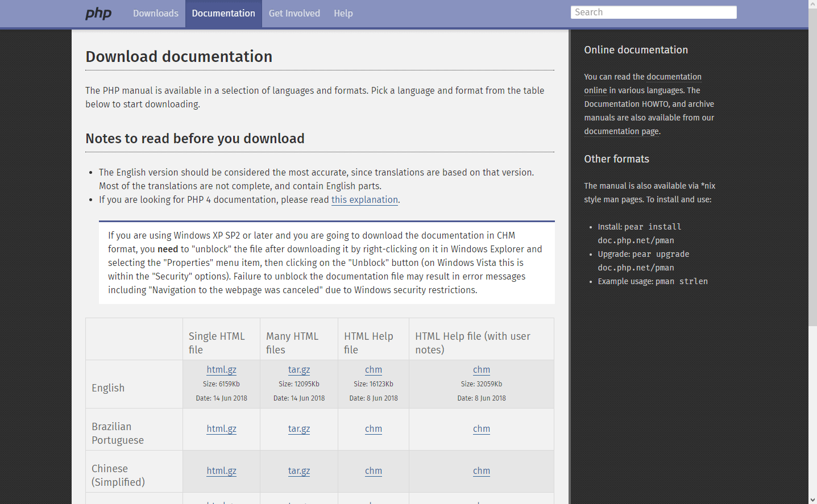Follow the 'this explanation' link
The width and height of the screenshot is (817, 504).
pyautogui.click(x=364, y=199)
